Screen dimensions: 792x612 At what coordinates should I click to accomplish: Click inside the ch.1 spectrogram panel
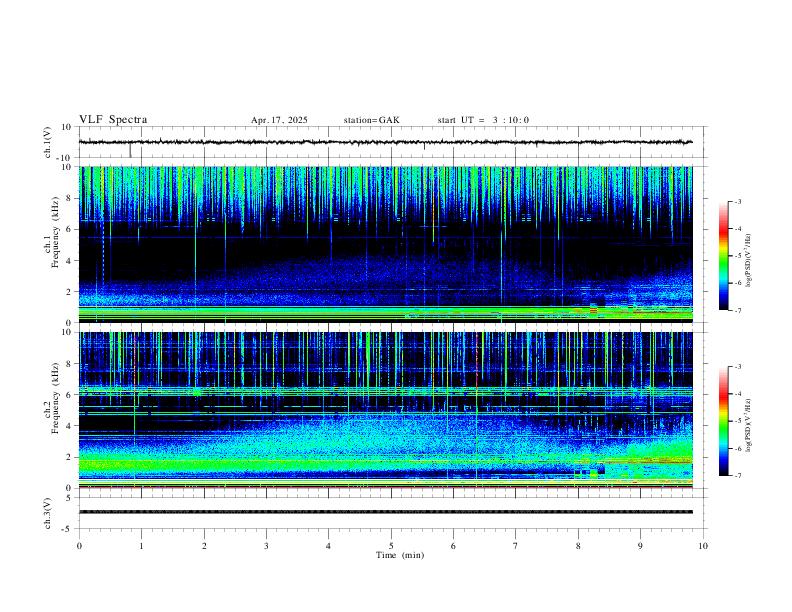pyautogui.click(x=385, y=244)
